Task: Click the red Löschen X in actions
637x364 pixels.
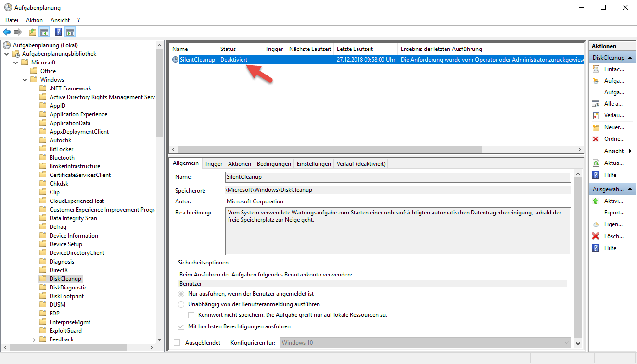Action: click(596, 236)
